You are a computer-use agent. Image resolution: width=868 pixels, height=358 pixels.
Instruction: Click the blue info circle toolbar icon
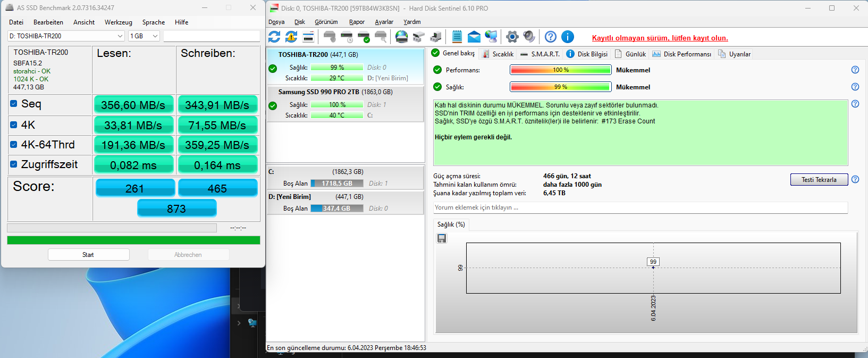click(x=568, y=37)
